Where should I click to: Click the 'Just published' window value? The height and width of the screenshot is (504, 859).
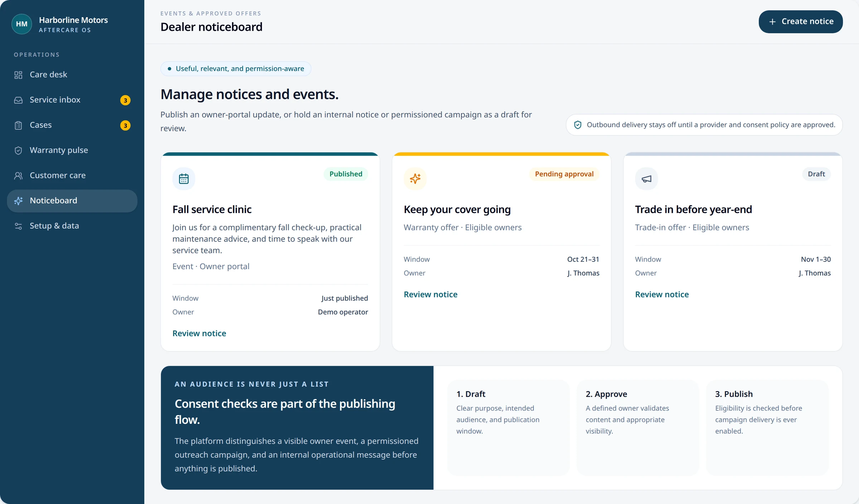tap(345, 298)
